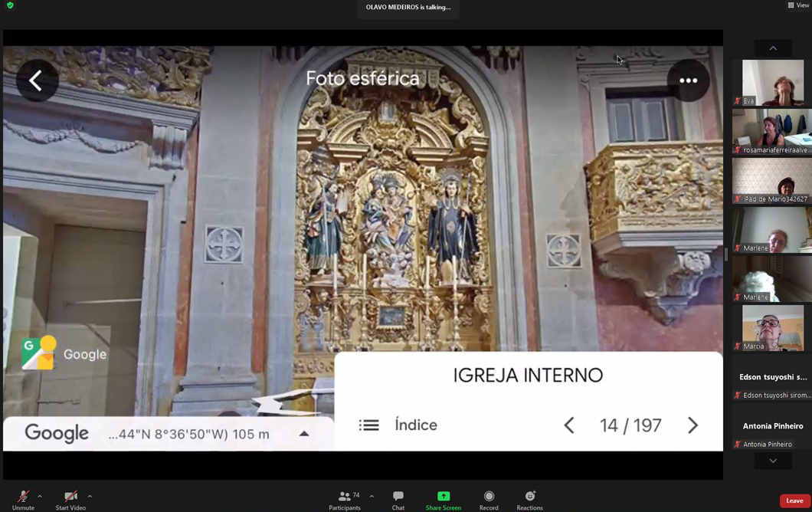812x512 pixels.
Task: Click the green encryption shield icon
Action: coord(10,5)
